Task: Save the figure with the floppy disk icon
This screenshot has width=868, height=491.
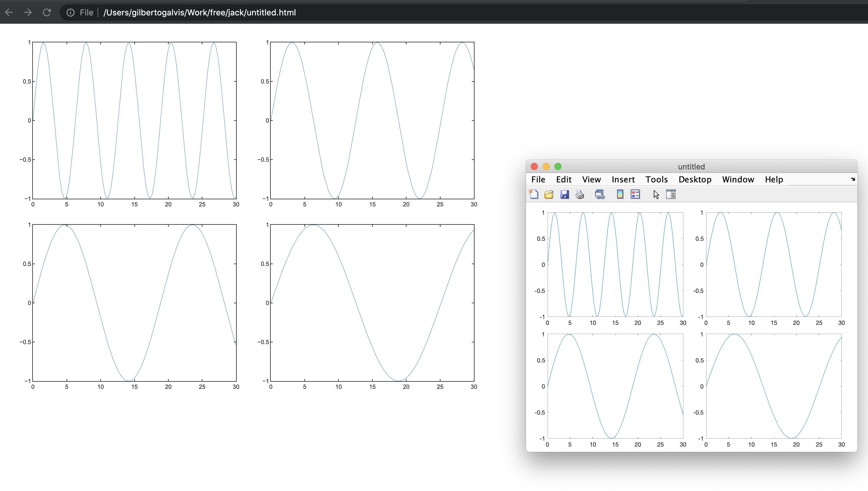Action: click(564, 194)
